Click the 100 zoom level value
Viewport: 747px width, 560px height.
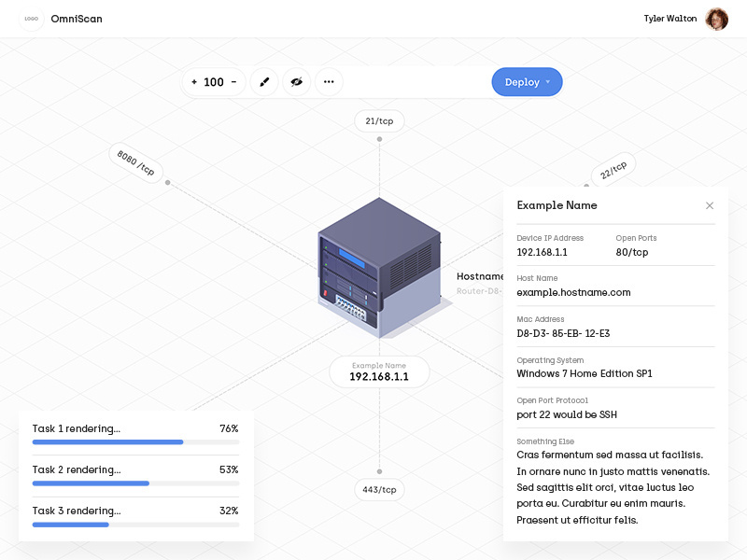pos(214,82)
